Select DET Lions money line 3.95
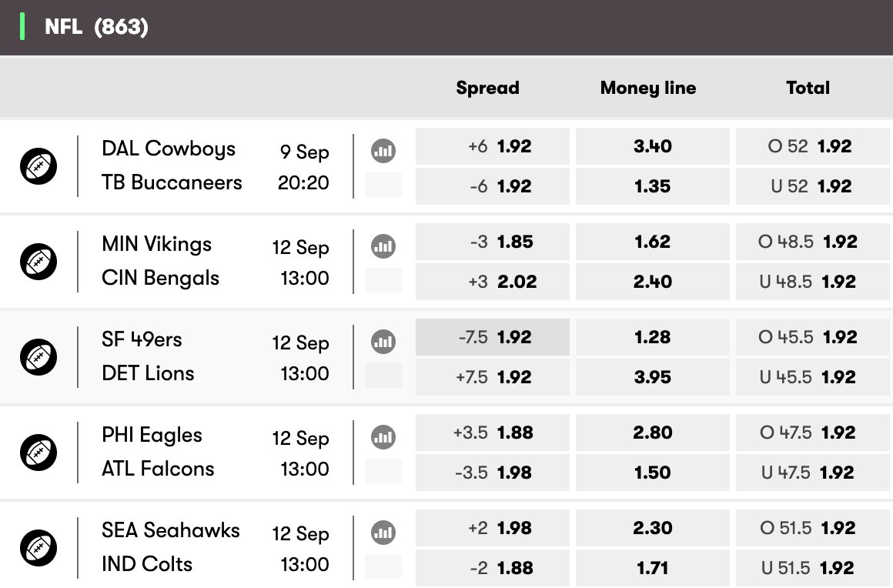Screen dimensions: 893x588 coord(653,377)
